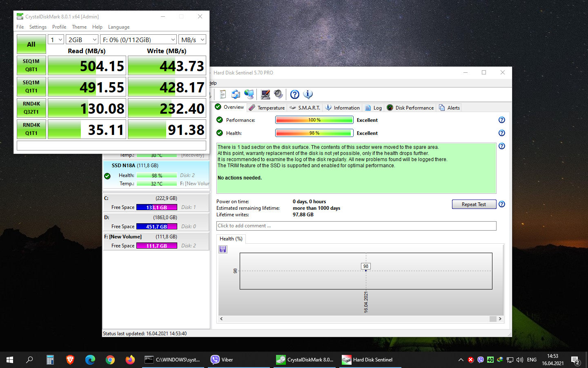Click the globe and monitor toolbar icon

coord(249,94)
